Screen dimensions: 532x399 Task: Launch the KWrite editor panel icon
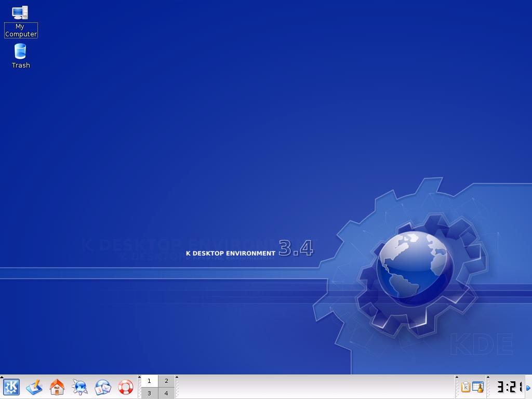click(34, 387)
